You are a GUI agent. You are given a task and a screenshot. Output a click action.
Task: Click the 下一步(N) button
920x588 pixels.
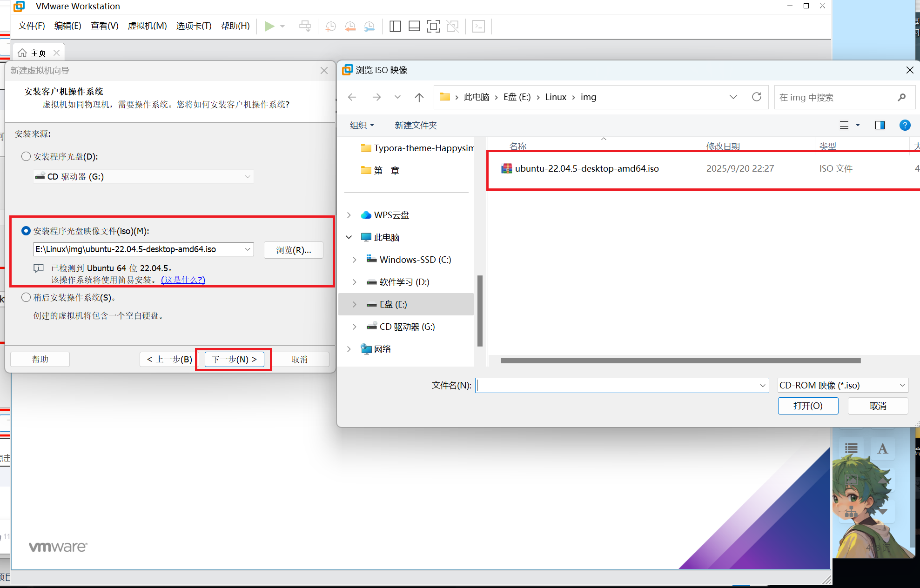(234, 359)
